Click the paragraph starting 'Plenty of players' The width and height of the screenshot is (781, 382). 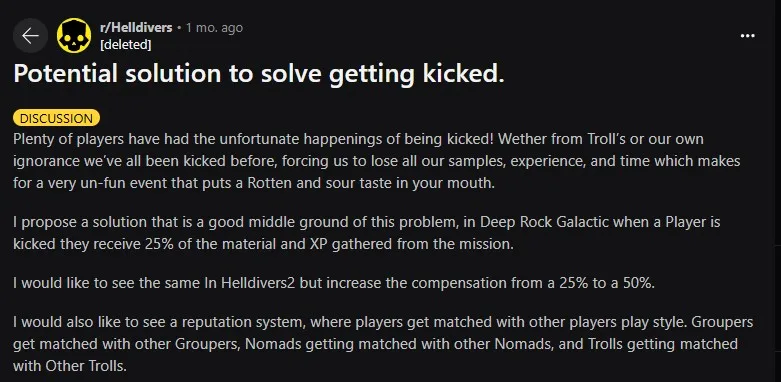coord(377,160)
